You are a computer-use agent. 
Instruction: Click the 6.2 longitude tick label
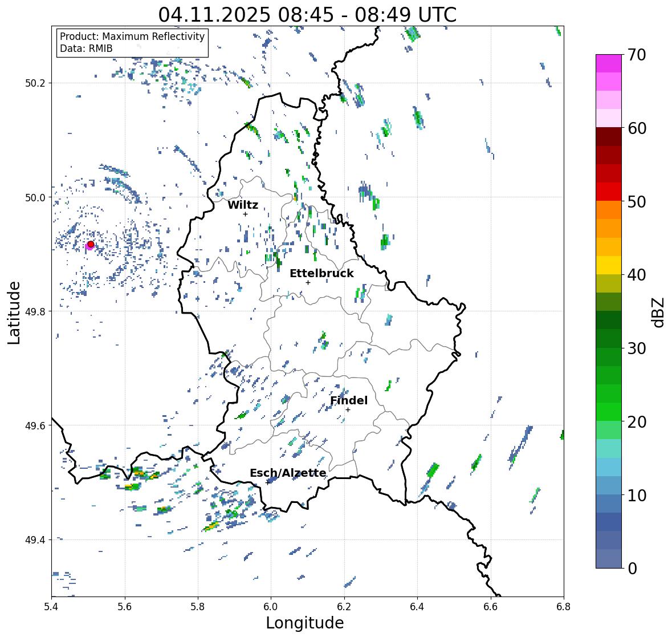344,606
